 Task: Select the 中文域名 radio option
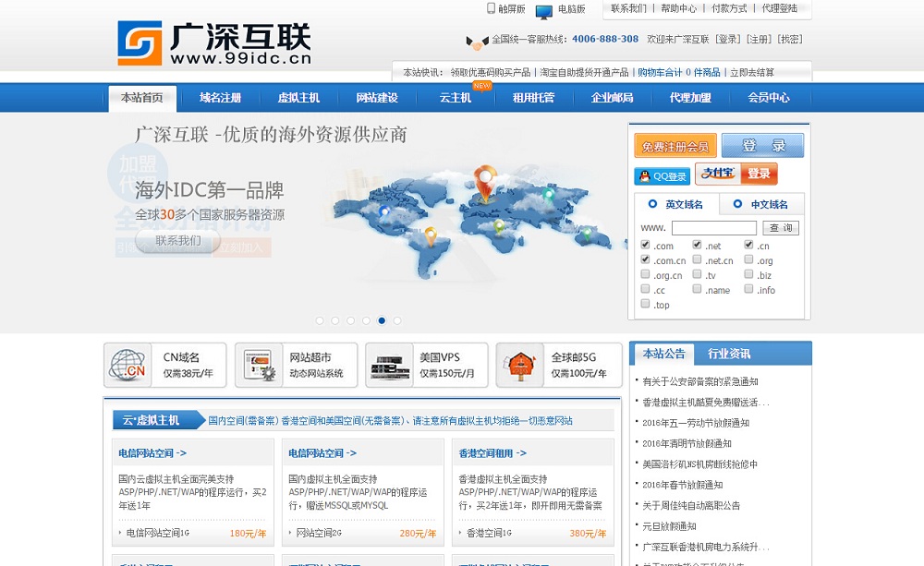[x=737, y=204]
